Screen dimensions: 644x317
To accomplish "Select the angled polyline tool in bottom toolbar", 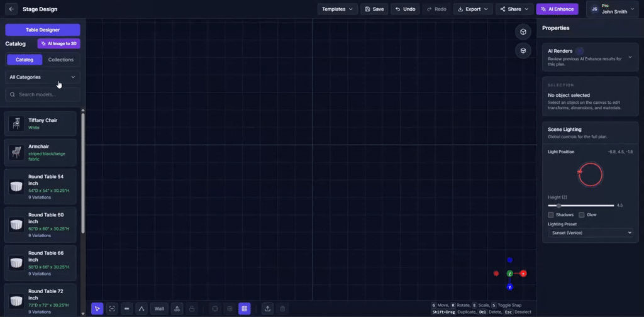I will tap(142, 309).
